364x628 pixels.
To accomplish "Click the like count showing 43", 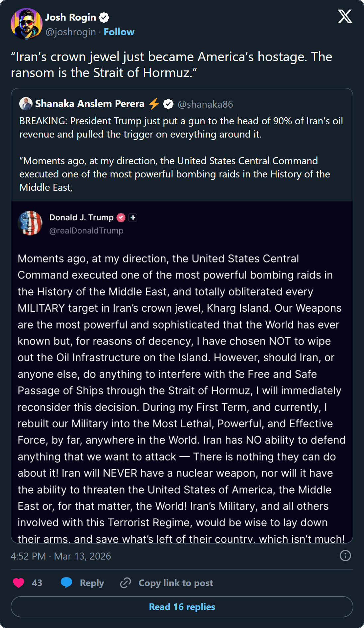I will click(x=37, y=582).
